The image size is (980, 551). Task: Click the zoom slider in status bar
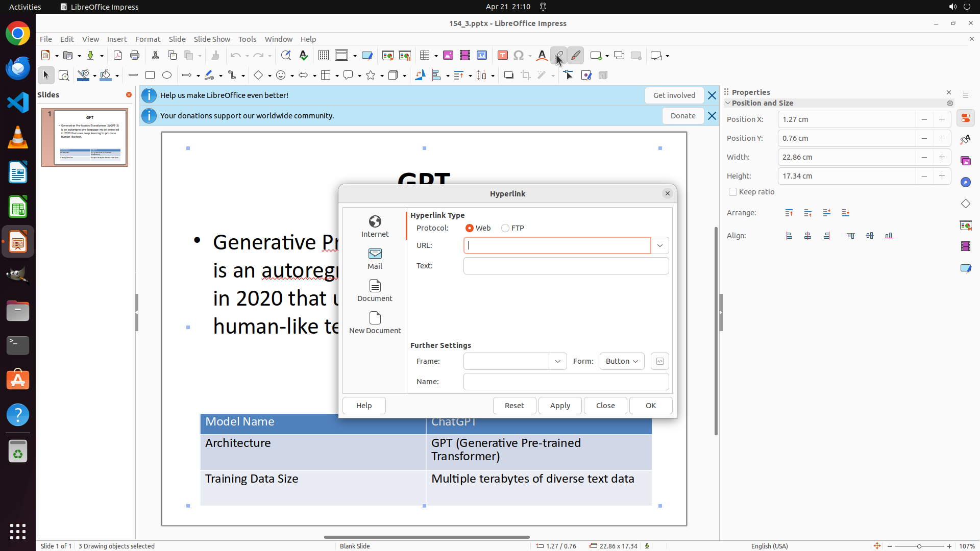[919, 546]
